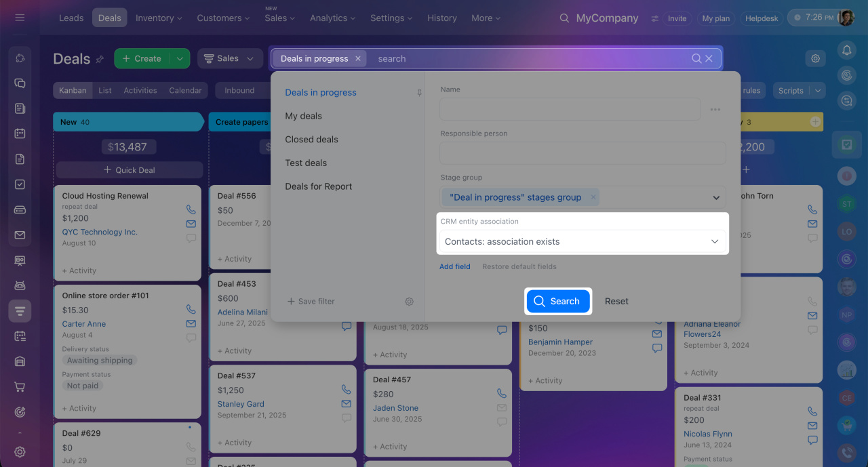Screen dimensions: 868x467
Task: Click the pin icon beside Deals in progress
Action: pos(419,93)
